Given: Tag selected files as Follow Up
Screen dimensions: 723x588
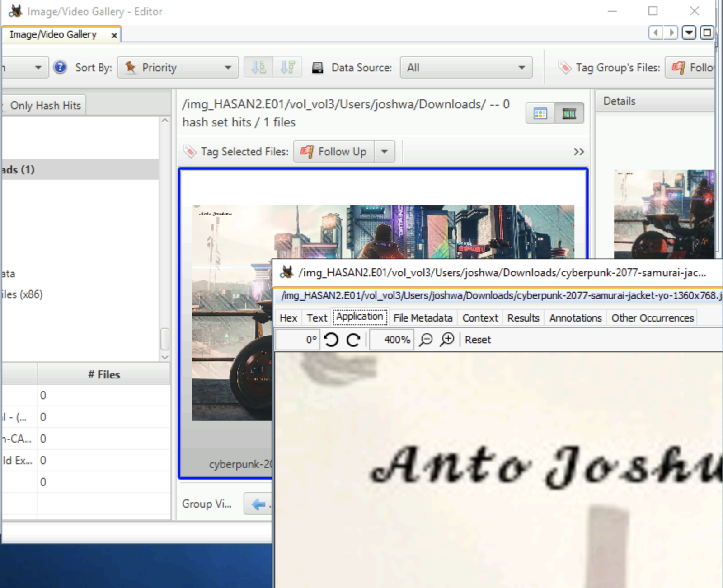Looking at the screenshot, I should tap(334, 151).
